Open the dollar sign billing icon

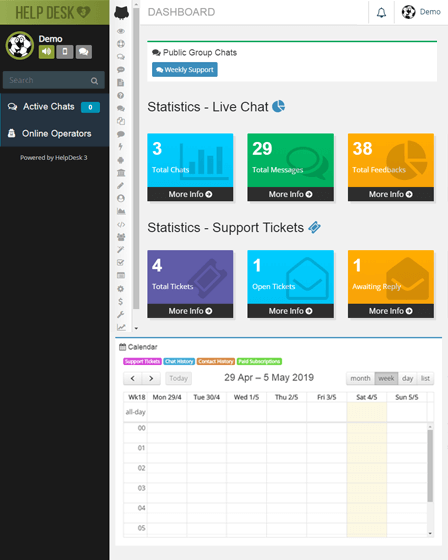(x=121, y=301)
